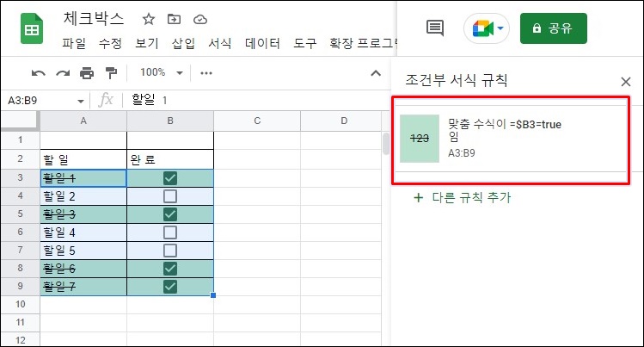Select strikethrough cell 할일 1

click(83, 178)
